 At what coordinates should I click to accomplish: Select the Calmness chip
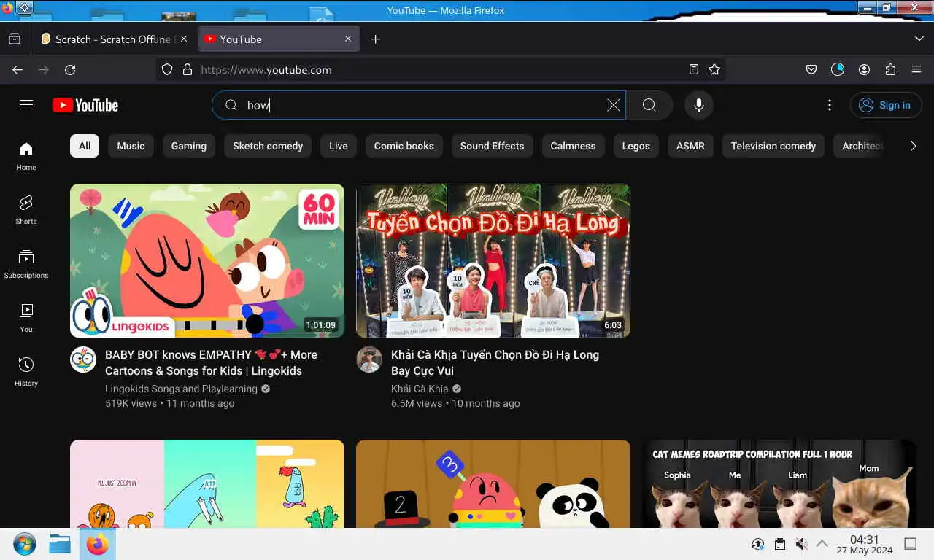click(x=574, y=146)
